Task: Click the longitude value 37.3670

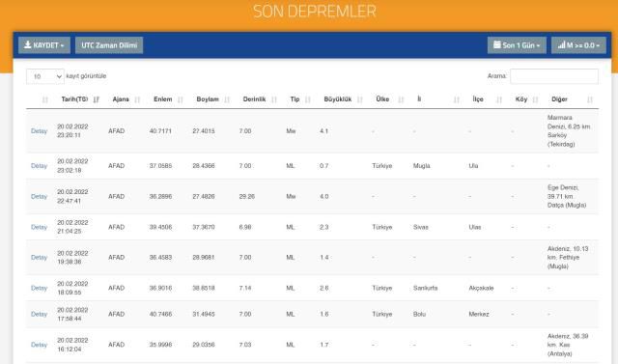Action: (x=204, y=227)
